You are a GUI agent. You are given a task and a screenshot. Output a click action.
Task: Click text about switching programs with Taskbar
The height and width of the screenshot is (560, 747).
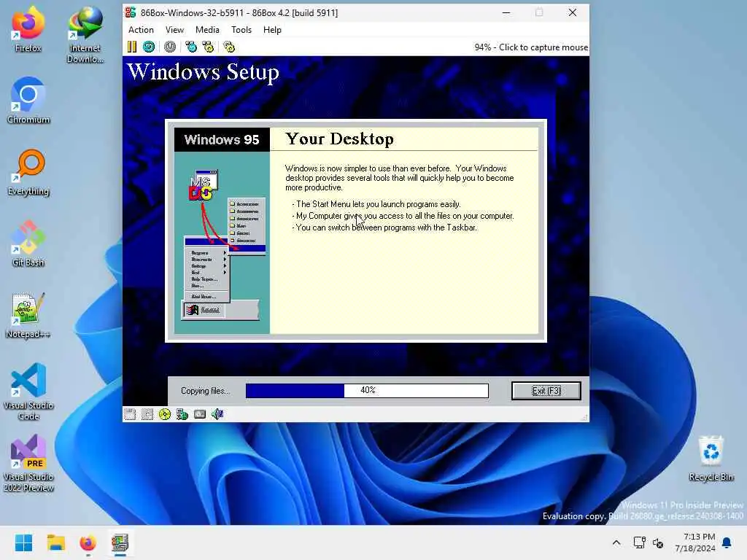pos(384,227)
